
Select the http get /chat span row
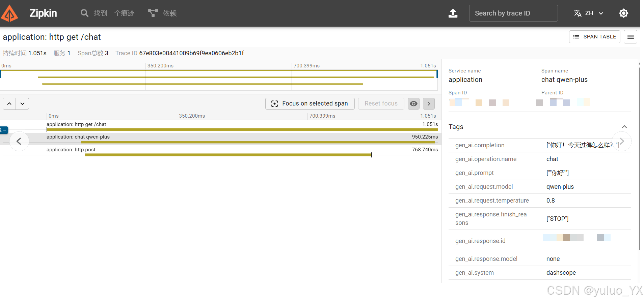[x=242, y=126]
